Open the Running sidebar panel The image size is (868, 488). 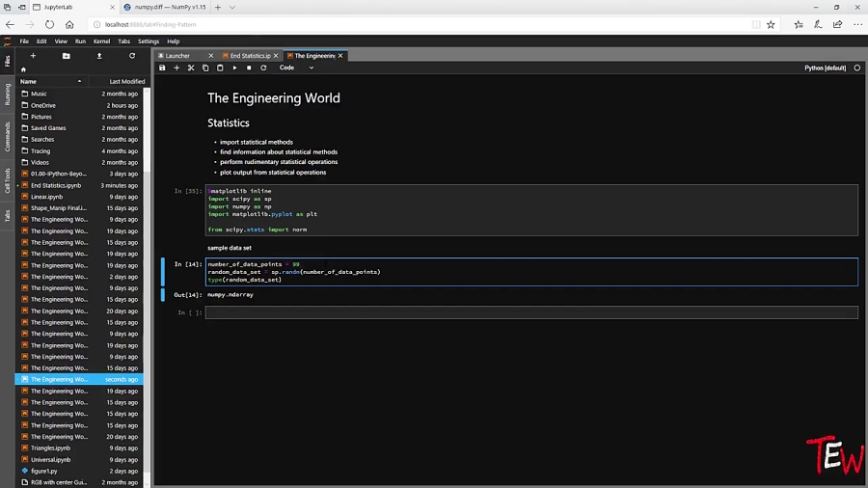coord(7,95)
